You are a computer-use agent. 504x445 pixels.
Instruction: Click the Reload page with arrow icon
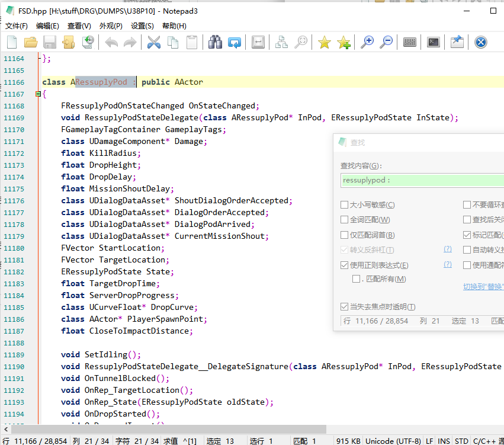click(69, 42)
